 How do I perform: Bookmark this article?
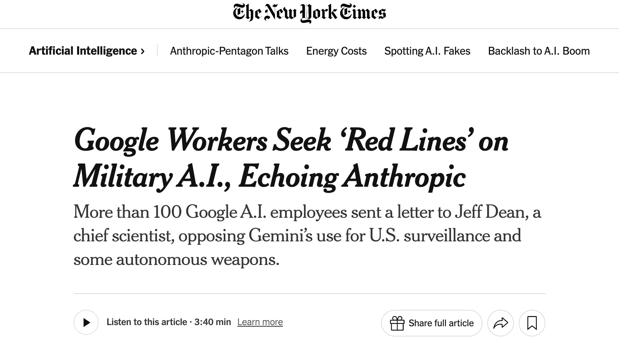[532, 323]
